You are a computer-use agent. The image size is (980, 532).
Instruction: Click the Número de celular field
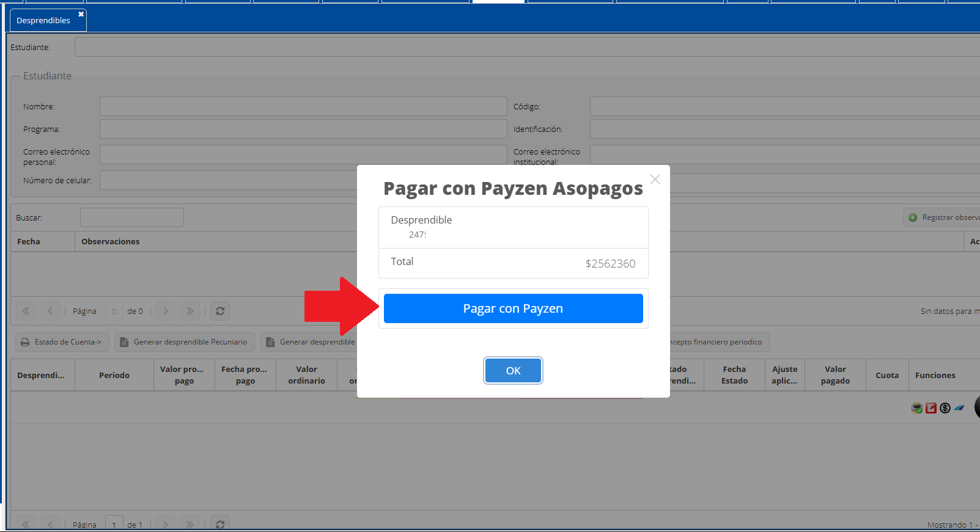click(x=229, y=180)
